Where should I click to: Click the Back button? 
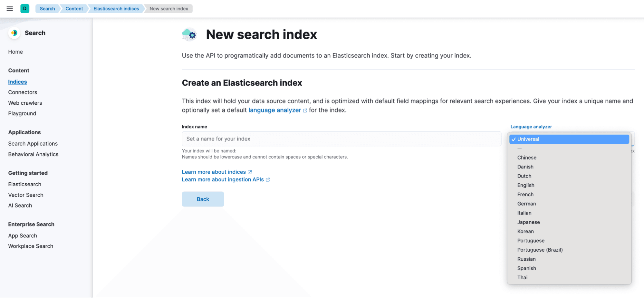pos(203,199)
